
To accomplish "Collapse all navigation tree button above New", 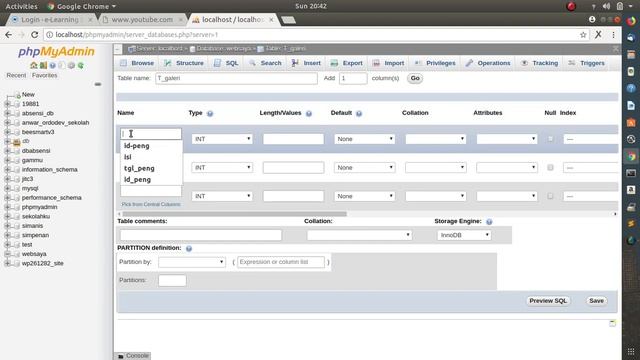I will coord(98,84).
